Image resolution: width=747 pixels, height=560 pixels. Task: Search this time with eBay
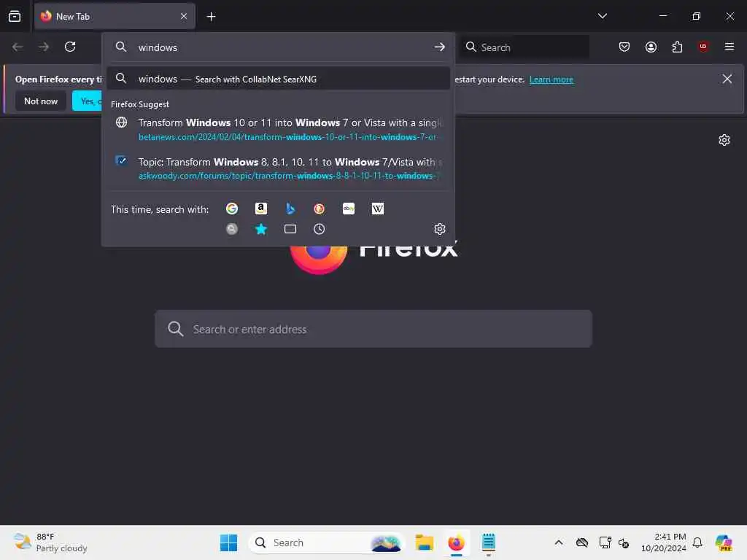[349, 209]
